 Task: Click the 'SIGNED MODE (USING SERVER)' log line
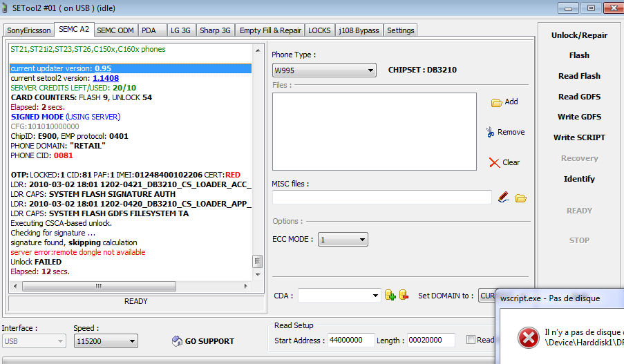(66, 117)
